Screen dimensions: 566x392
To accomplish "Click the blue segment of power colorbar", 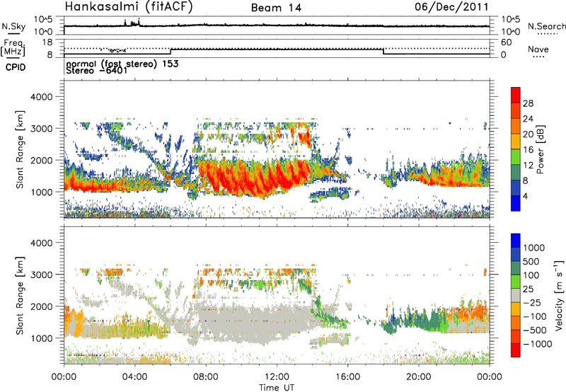I will (516, 203).
